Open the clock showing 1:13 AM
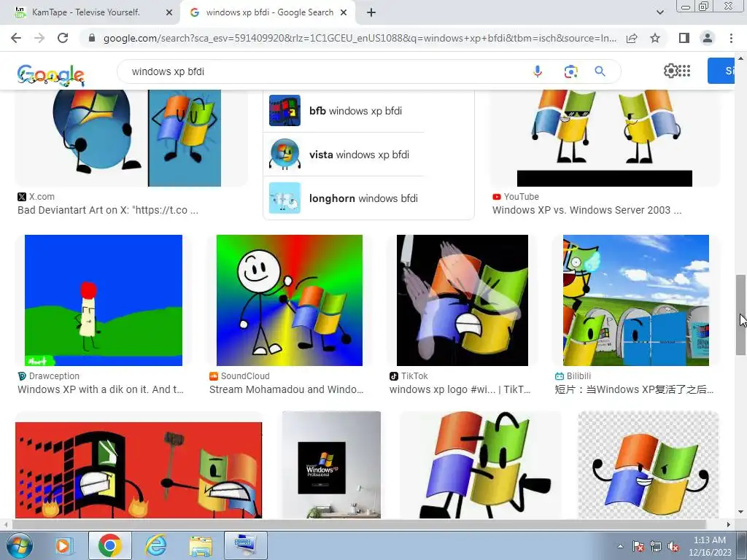The height and width of the screenshot is (560, 747). 710,546
